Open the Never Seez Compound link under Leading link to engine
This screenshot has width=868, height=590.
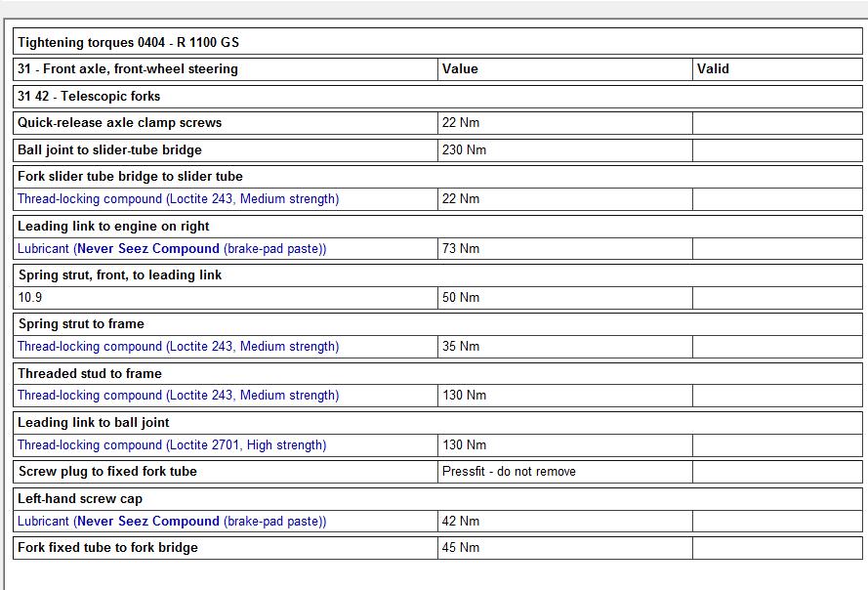(148, 249)
